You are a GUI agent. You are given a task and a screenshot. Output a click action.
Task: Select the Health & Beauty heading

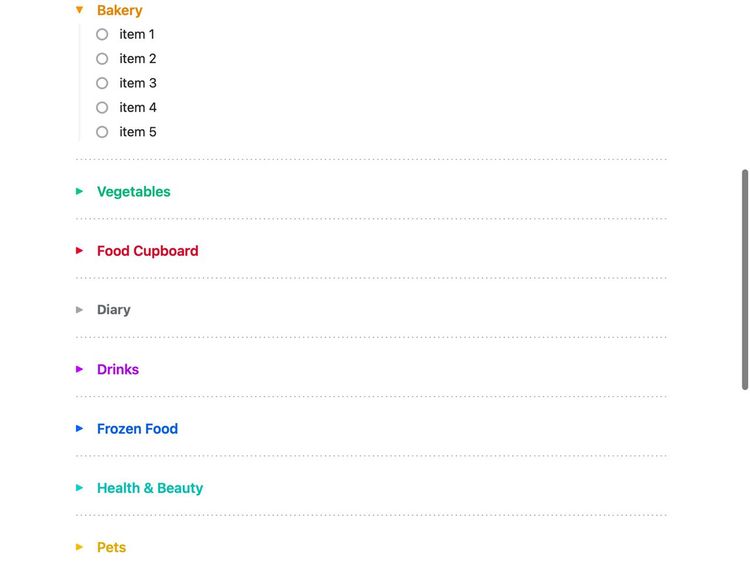pyautogui.click(x=150, y=488)
